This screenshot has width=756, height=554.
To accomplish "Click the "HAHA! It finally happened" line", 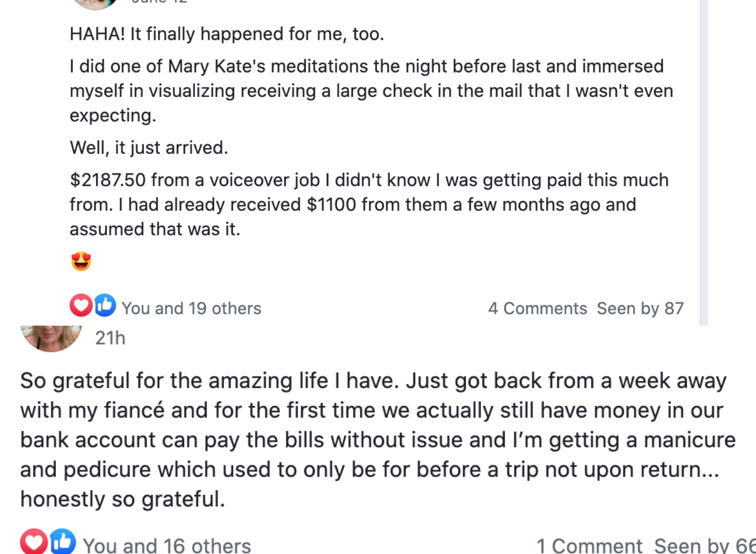I will click(x=227, y=34).
